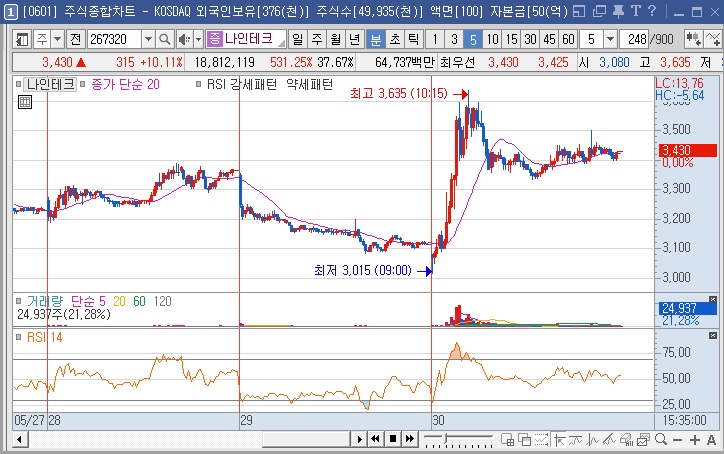Click the dual-window icon in title bar
724x454 pixels.
click(599, 11)
